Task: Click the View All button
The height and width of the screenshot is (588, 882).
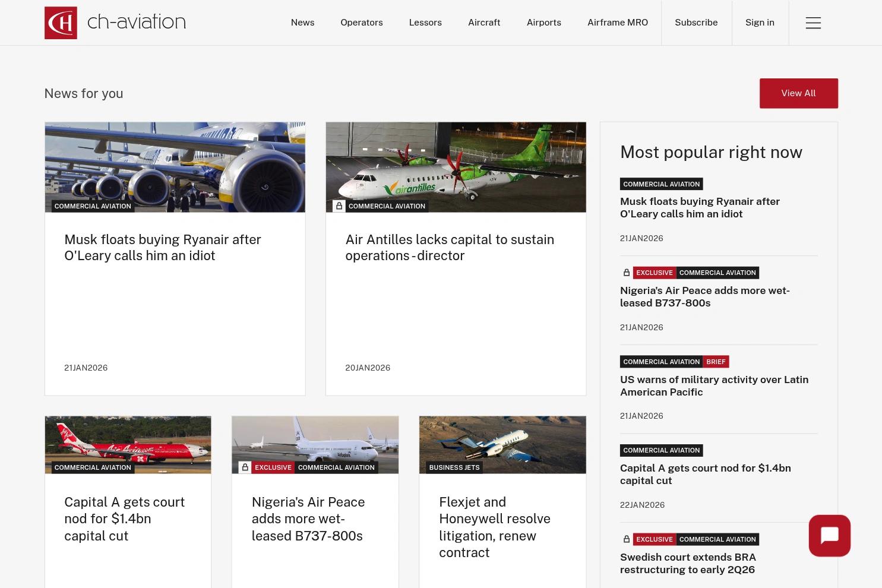Action: 798,93
